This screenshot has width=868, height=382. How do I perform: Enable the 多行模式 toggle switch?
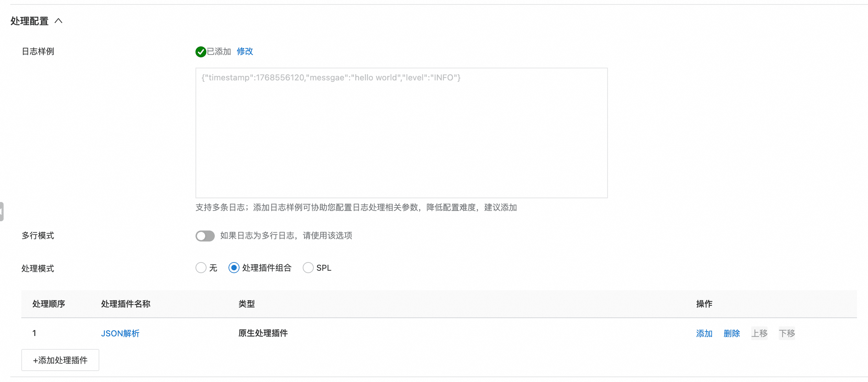click(205, 236)
